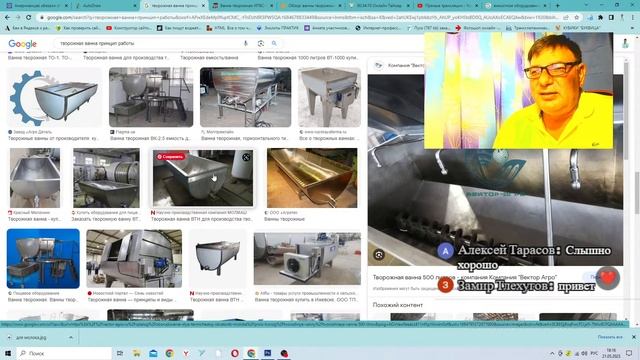Open the Mail app on the taskbar
This screenshot has height=360, width=640.
(153, 353)
